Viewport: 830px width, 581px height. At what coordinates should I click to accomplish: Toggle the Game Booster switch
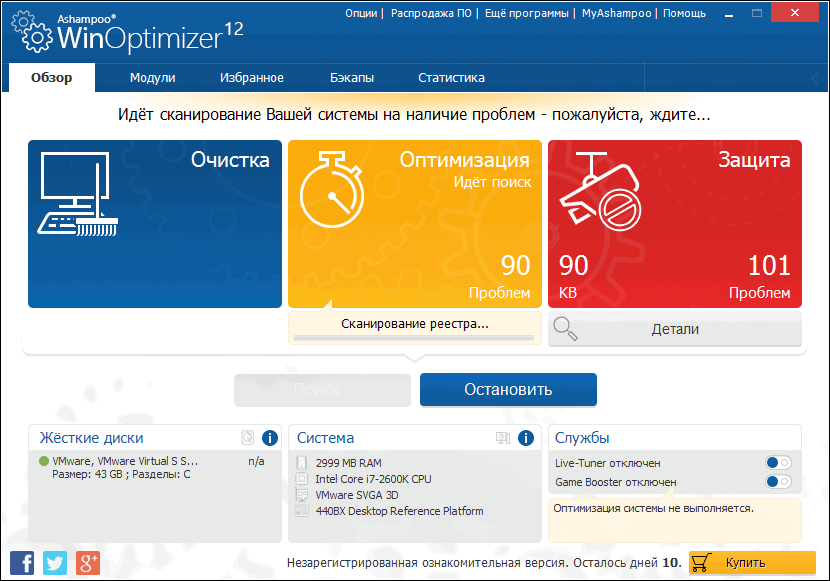pos(778,482)
